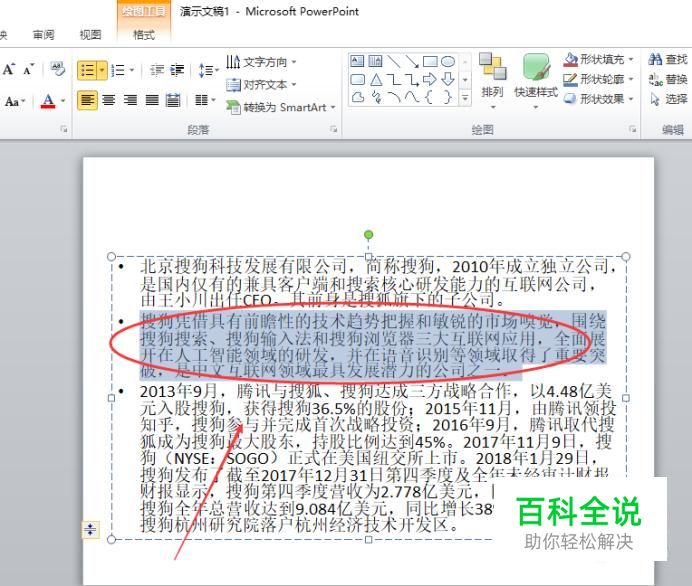
Task: Select the scribble shape
Action: [x=376, y=97]
